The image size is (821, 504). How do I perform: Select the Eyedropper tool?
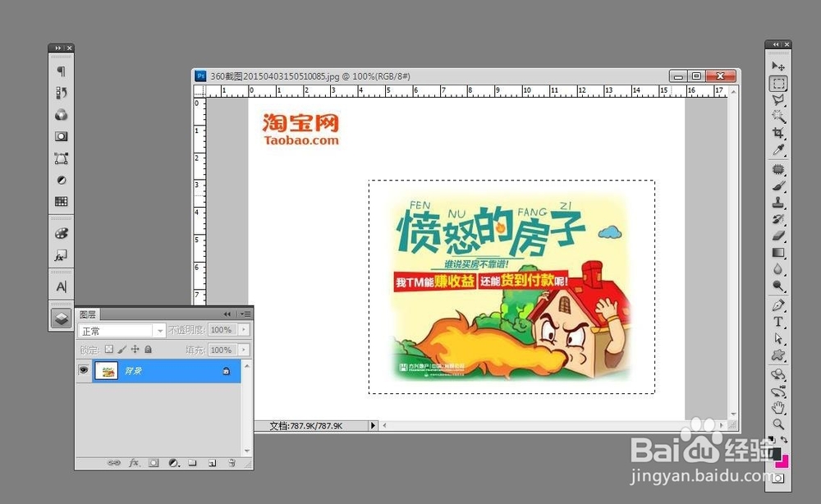point(778,150)
